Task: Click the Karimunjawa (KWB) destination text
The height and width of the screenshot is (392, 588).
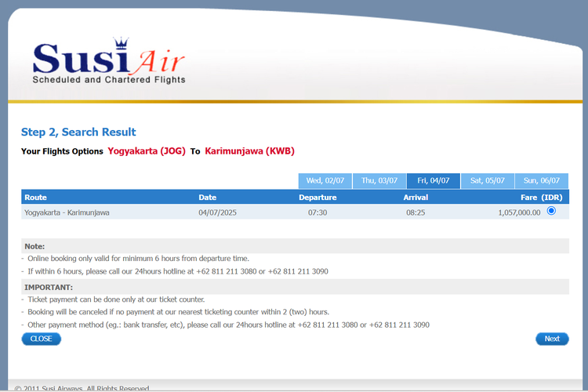Action: 249,151
